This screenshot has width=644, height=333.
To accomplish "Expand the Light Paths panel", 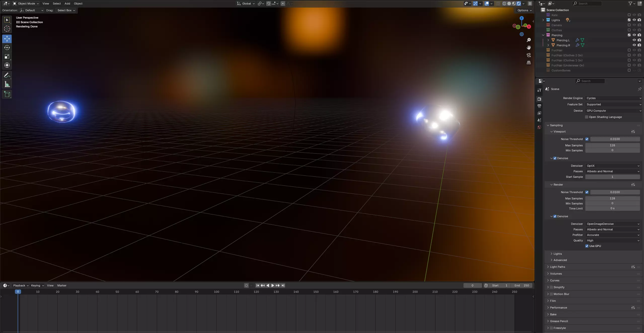I will pyautogui.click(x=557, y=267).
